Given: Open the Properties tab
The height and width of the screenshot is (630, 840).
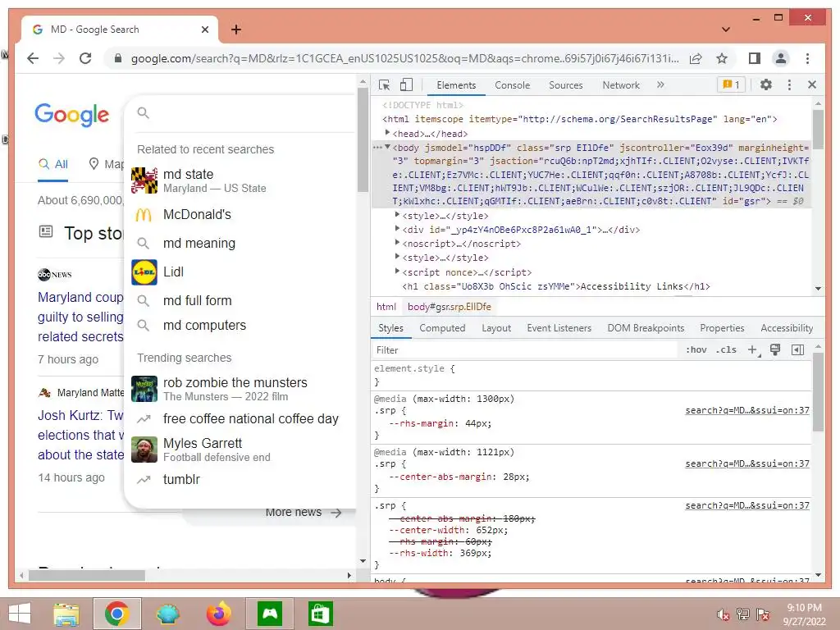Looking at the screenshot, I should [722, 328].
